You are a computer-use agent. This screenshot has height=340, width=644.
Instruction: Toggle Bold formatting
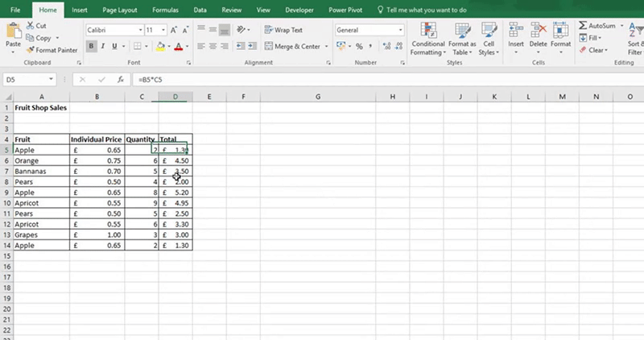(x=92, y=47)
